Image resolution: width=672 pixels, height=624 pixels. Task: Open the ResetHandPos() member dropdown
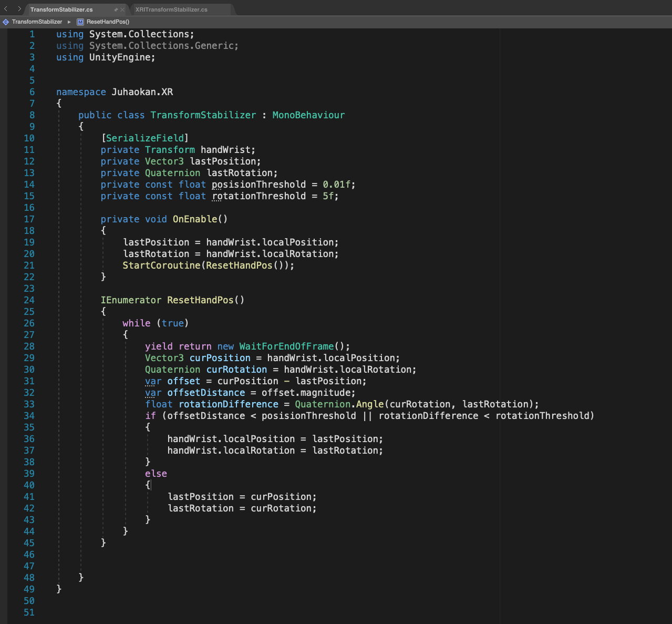108,22
